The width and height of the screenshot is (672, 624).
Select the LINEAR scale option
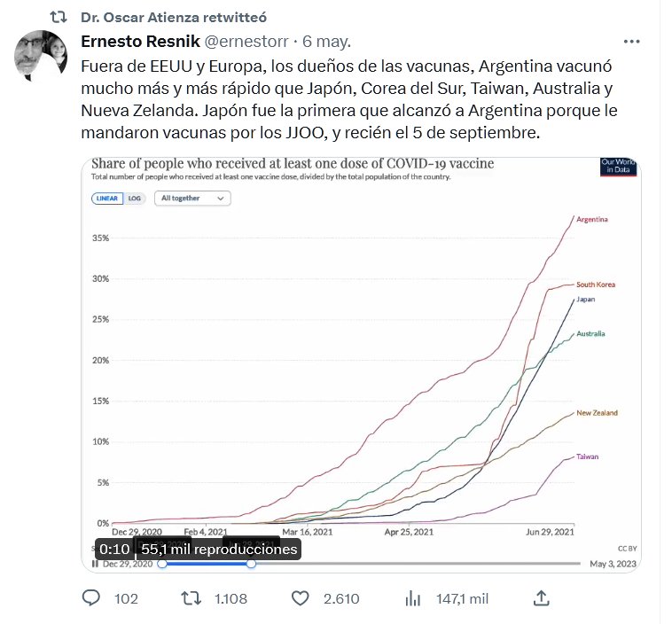coord(107,199)
